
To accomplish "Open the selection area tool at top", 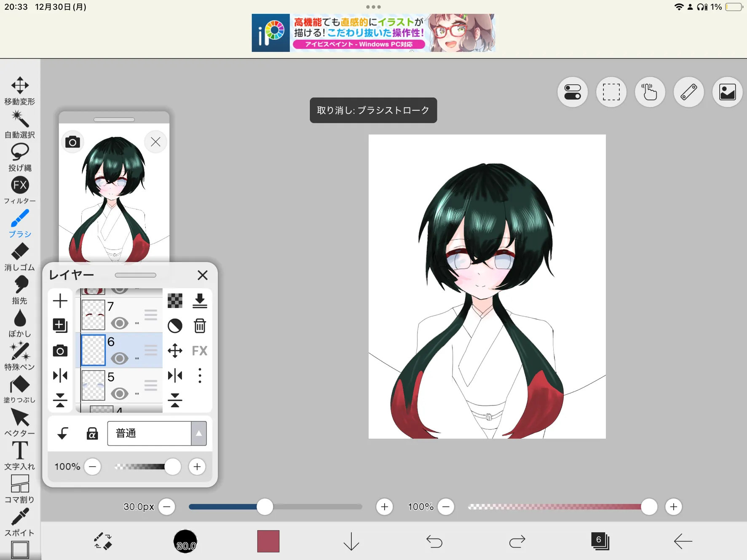I will point(611,92).
